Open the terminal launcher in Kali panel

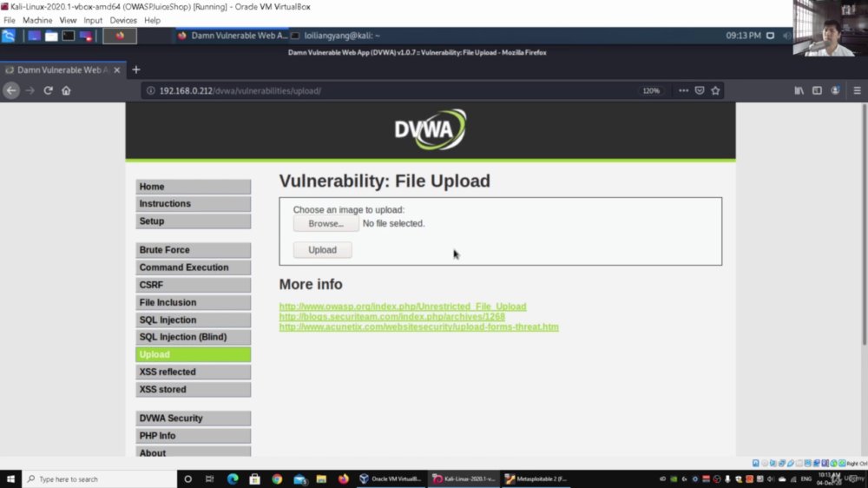coord(68,36)
